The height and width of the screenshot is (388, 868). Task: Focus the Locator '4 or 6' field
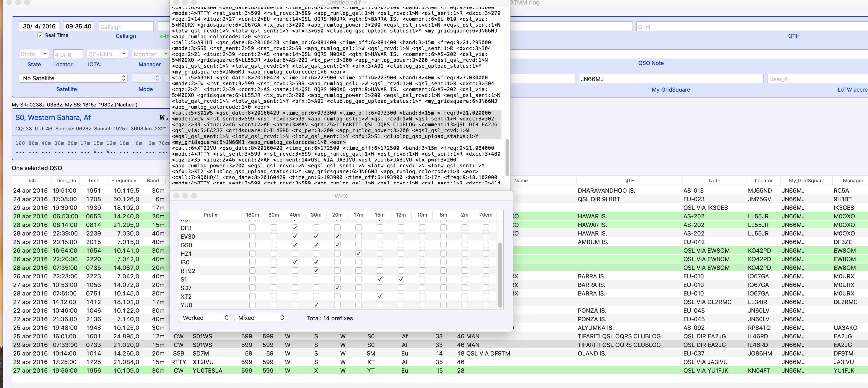[x=68, y=54]
